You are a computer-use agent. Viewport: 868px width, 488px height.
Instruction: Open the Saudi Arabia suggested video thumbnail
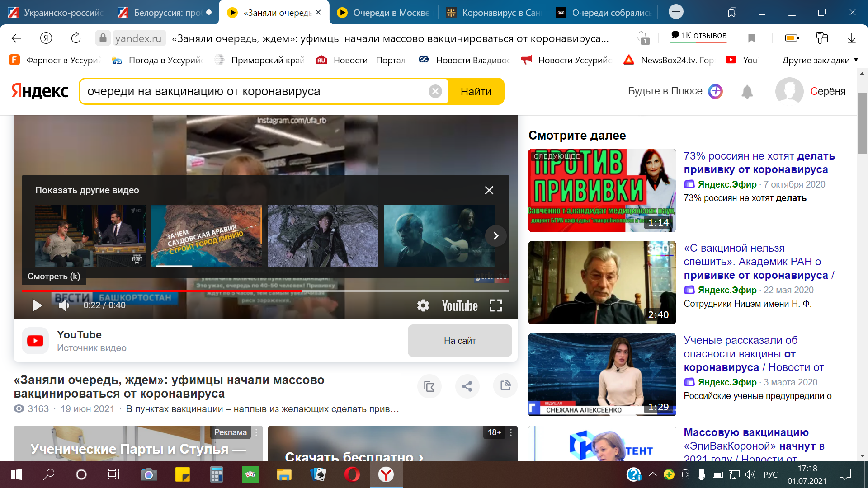point(207,236)
